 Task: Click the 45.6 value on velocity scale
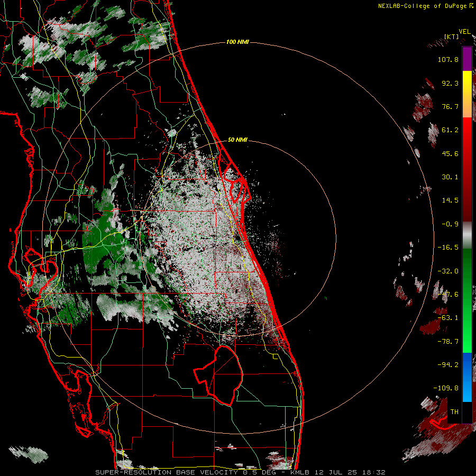(x=450, y=153)
